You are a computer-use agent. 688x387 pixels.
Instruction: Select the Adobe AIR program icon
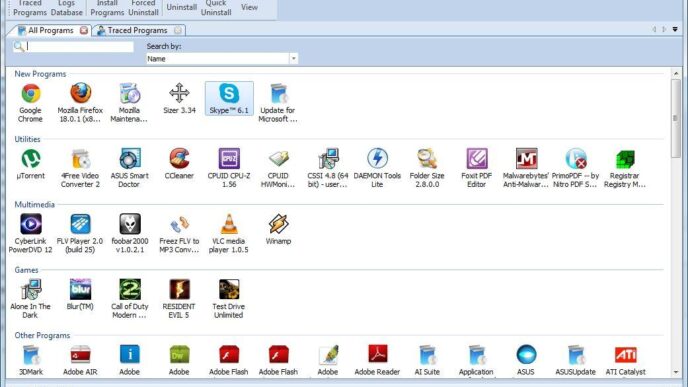(x=80, y=355)
